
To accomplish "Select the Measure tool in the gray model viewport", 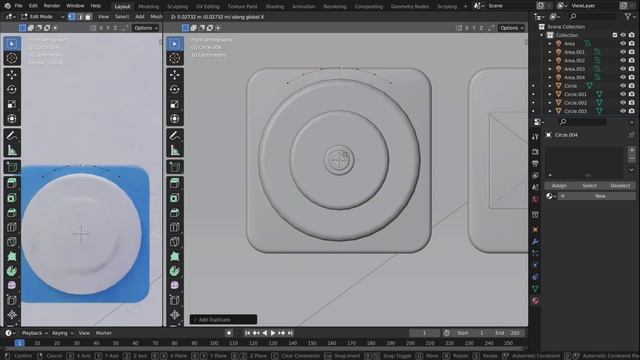I will (175, 150).
